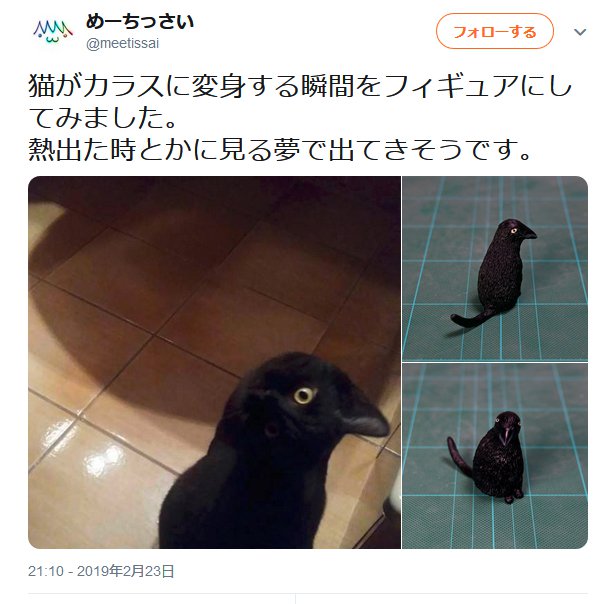The image size is (616, 604).
Task: Expand the tweet options chevron
Action: pyautogui.click(x=580, y=32)
